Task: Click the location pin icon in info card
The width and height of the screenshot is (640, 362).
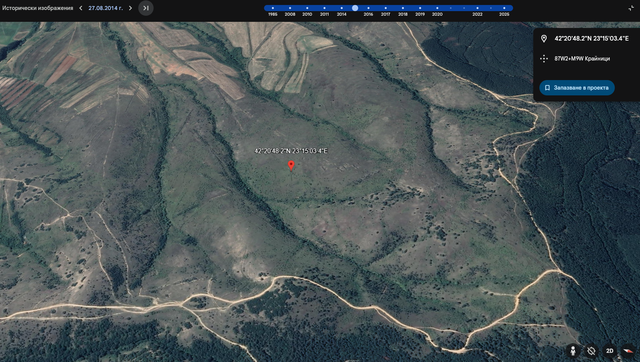Action: pyautogui.click(x=544, y=38)
